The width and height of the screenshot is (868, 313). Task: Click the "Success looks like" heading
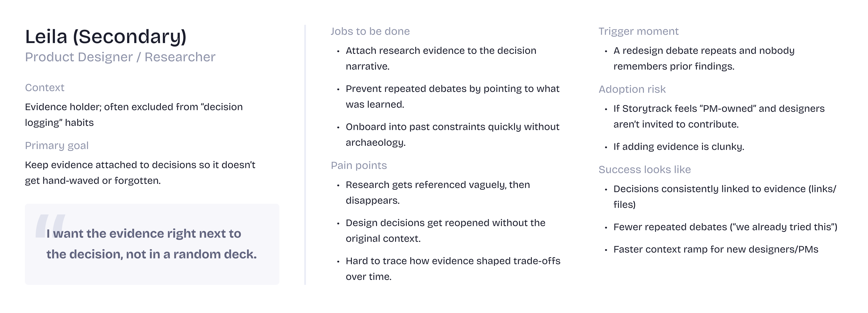coord(644,169)
